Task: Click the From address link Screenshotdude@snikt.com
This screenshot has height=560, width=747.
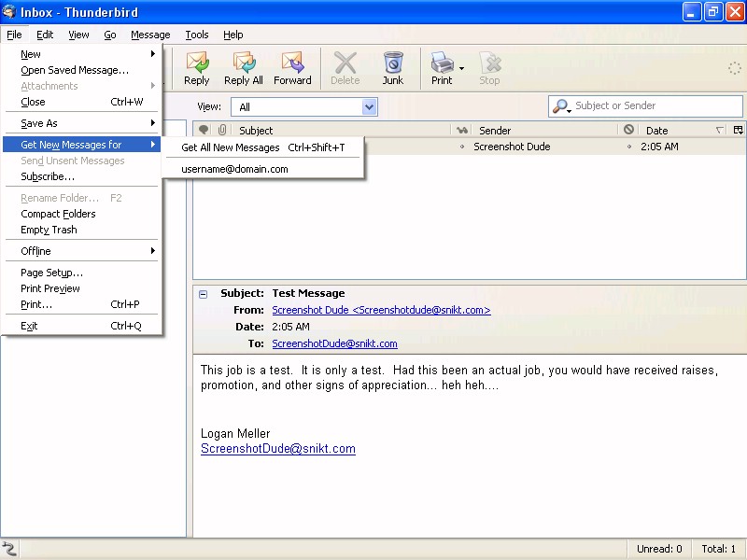Action: (x=381, y=310)
